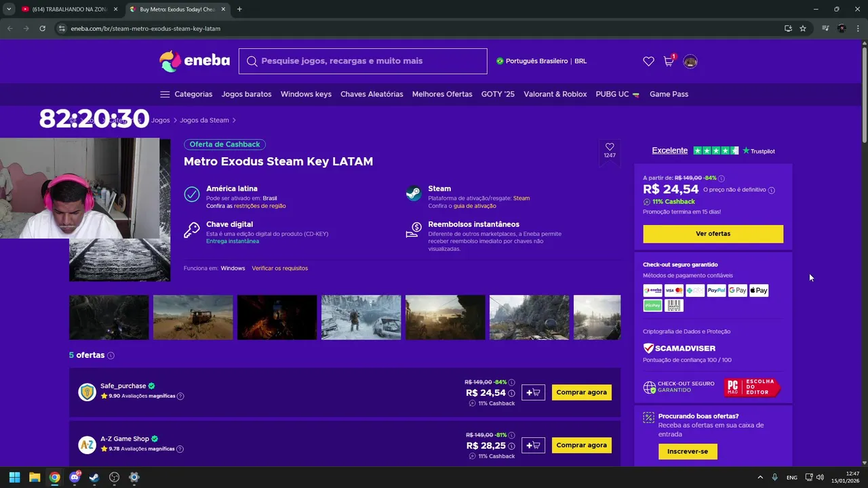Open Steam from taskbar
Screen dimensions: 868x488
[x=94, y=477]
